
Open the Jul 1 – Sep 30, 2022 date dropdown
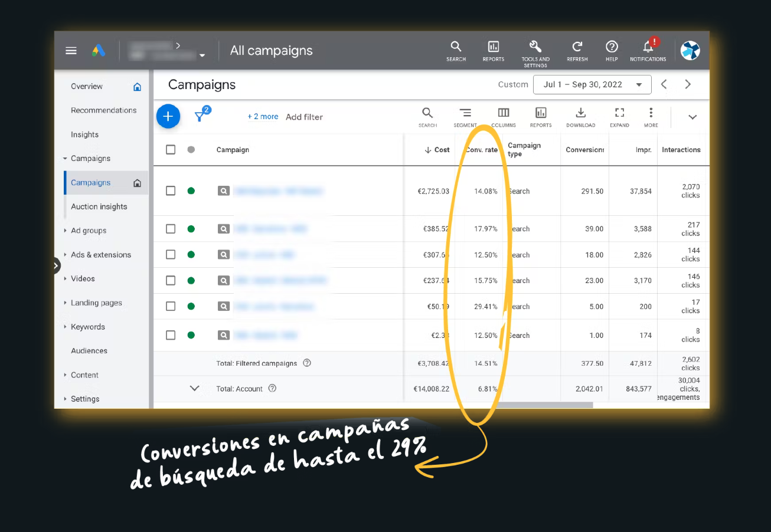[592, 85]
